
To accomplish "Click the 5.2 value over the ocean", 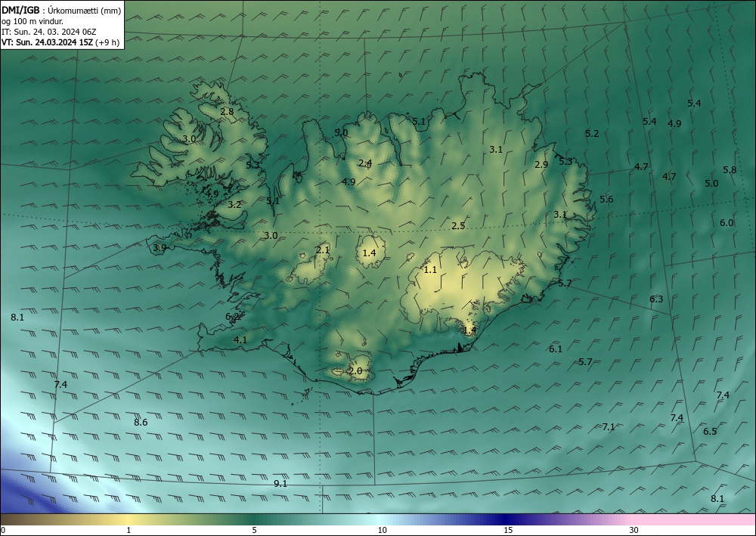I will tap(592, 134).
